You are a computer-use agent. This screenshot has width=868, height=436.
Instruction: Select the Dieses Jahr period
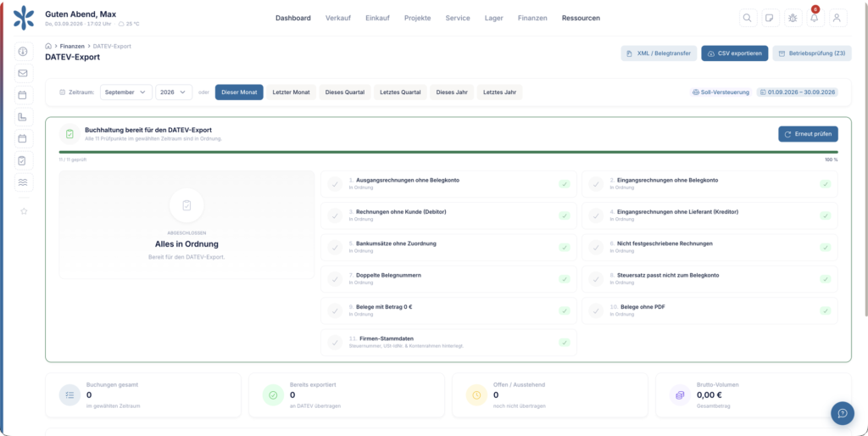[452, 92]
